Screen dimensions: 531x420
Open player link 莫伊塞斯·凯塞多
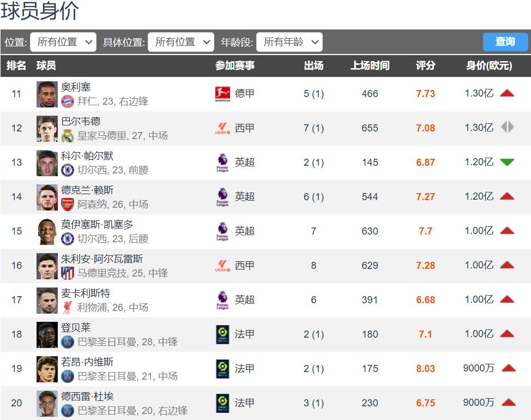[x=97, y=224]
